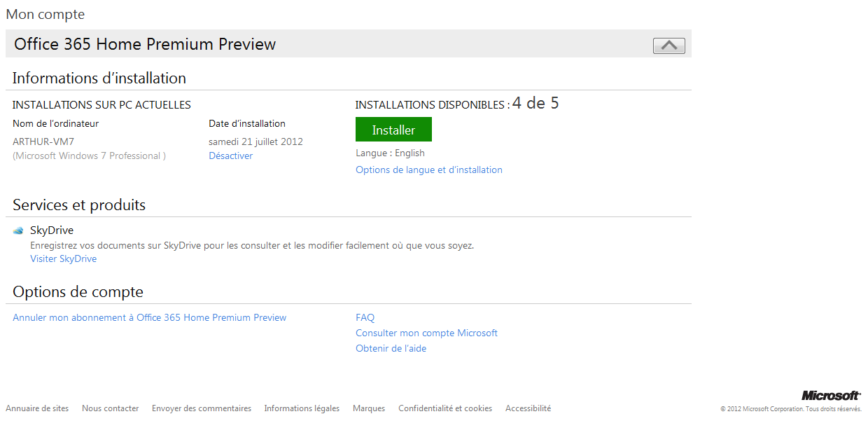Click the SkyDrive cloud icon
The height and width of the screenshot is (421, 868).
click(18, 230)
